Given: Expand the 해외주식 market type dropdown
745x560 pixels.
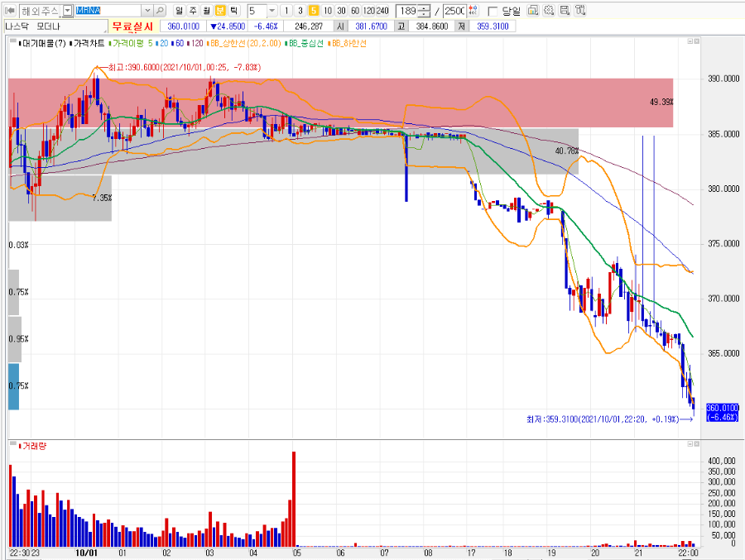Looking at the screenshot, I should click(x=68, y=11).
